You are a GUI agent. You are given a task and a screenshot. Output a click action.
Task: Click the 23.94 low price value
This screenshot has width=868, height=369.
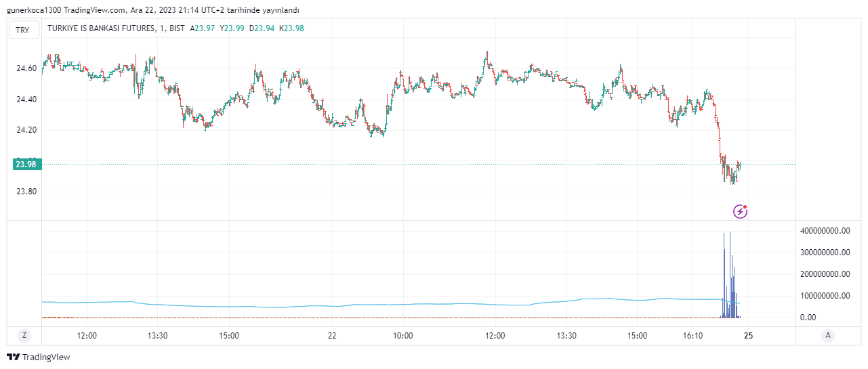pos(265,28)
